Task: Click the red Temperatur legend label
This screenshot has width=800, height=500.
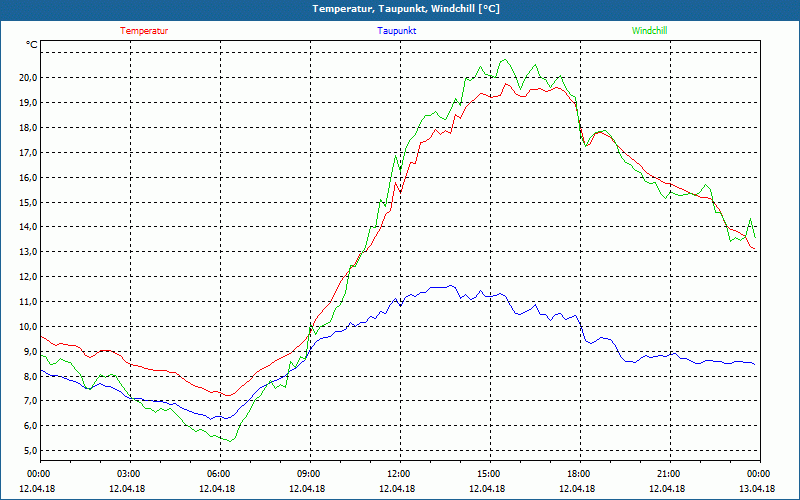Action: (144, 31)
